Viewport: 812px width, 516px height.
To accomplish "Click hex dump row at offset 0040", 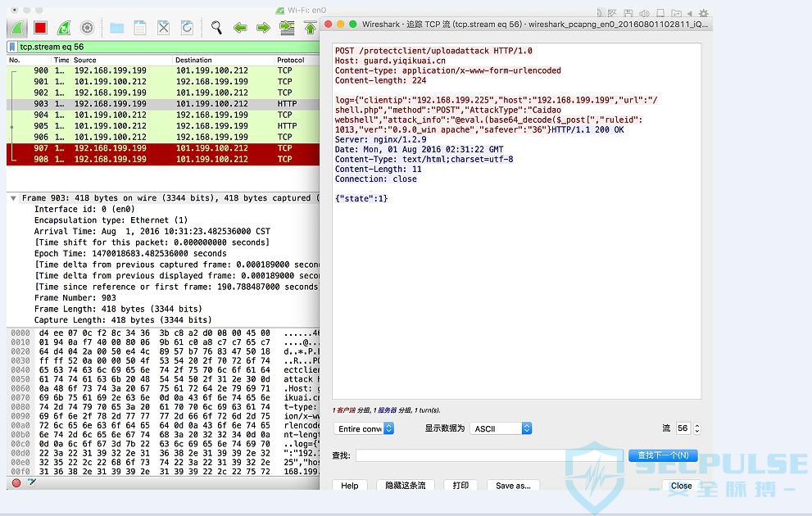I will coord(165,370).
